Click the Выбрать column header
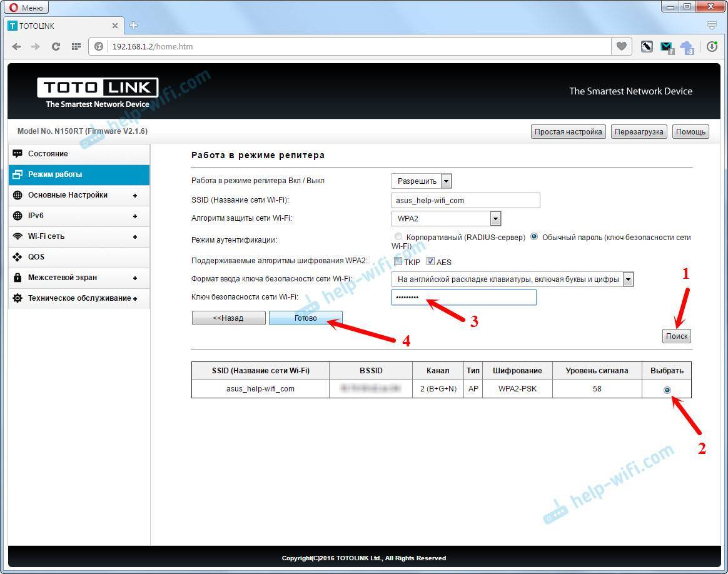 (667, 371)
